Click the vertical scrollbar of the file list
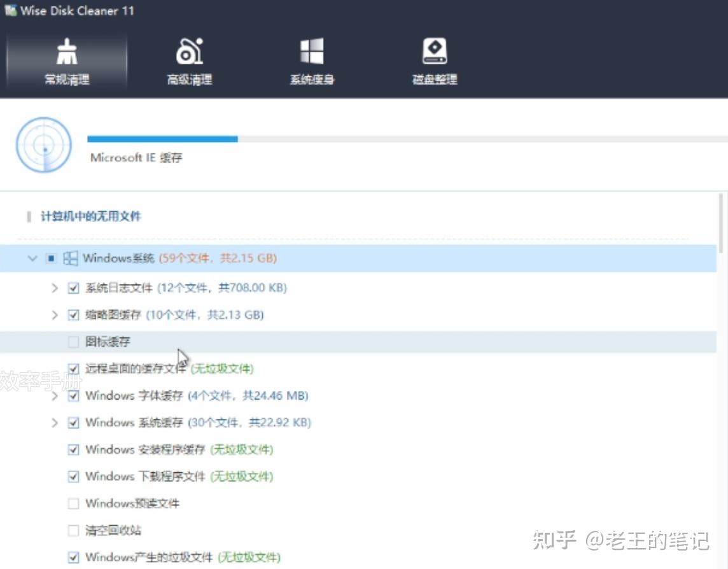The height and width of the screenshot is (569, 728). tap(720, 223)
